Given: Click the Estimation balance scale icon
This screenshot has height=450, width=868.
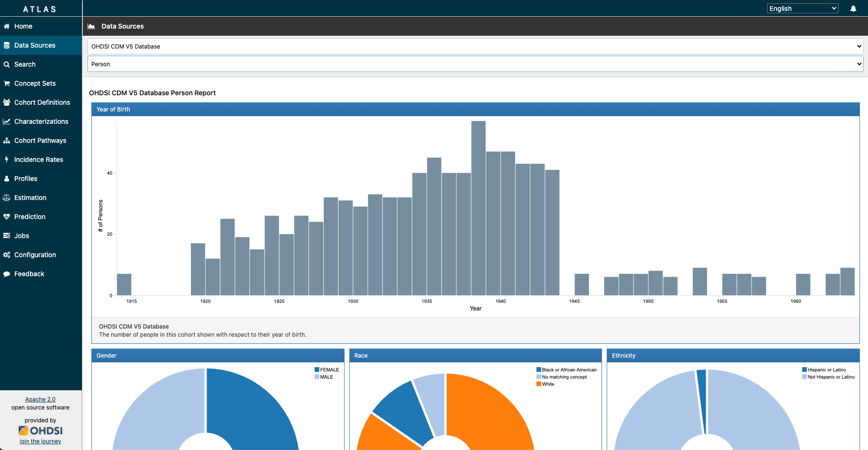Looking at the screenshot, I should (7, 198).
